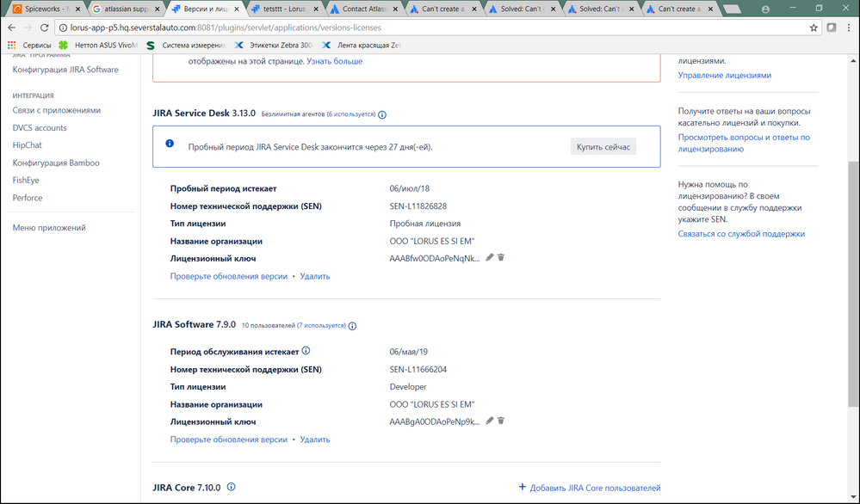Viewport: 860px width, 504px height.
Task: Click the Developer license type value
Action: 408,387
